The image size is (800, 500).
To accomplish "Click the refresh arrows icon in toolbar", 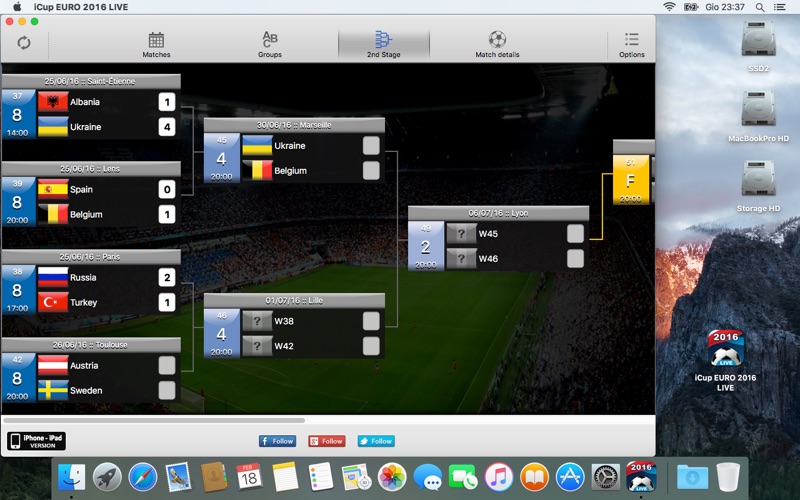I will point(23,43).
